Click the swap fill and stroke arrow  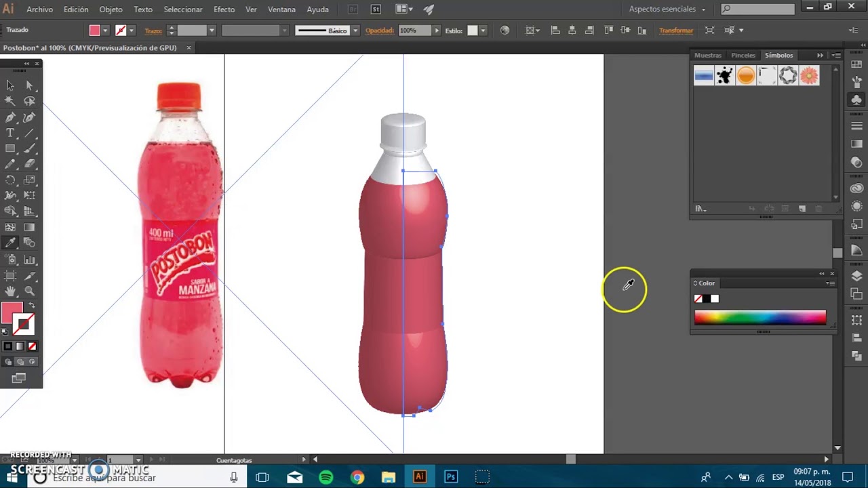click(x=31, y=306)
